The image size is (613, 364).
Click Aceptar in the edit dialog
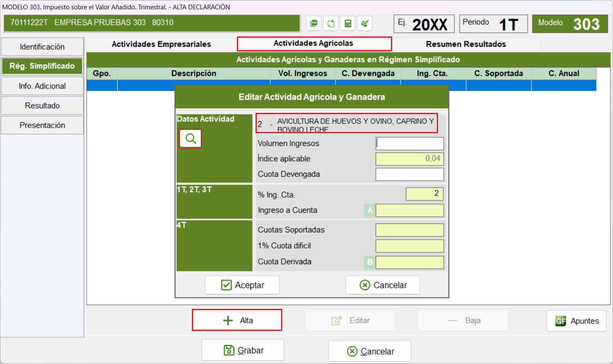click(x=242, y=285)
